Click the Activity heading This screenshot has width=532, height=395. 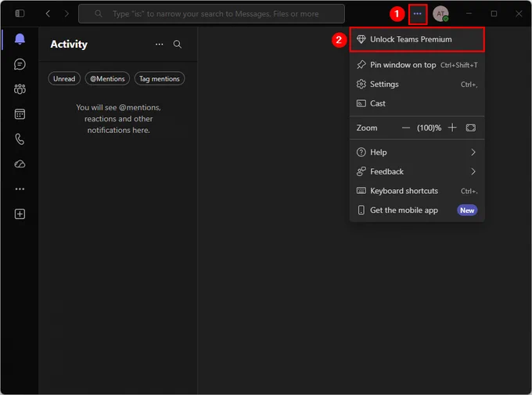point(69,44)
